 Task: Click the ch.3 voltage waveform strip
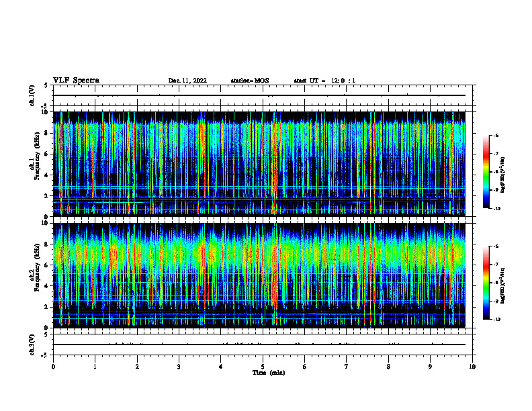pos(263,345)
